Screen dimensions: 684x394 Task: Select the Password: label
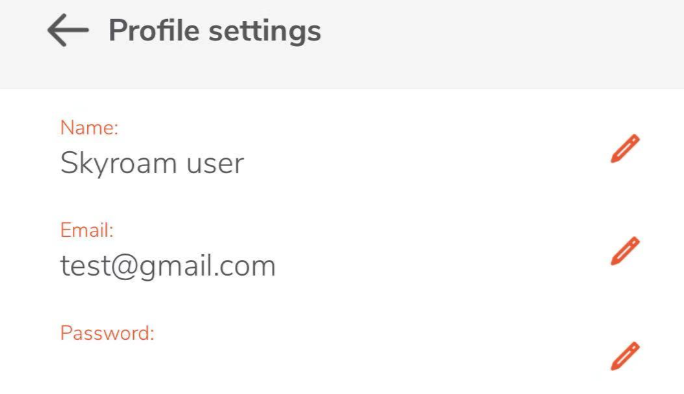pos(107,333)
